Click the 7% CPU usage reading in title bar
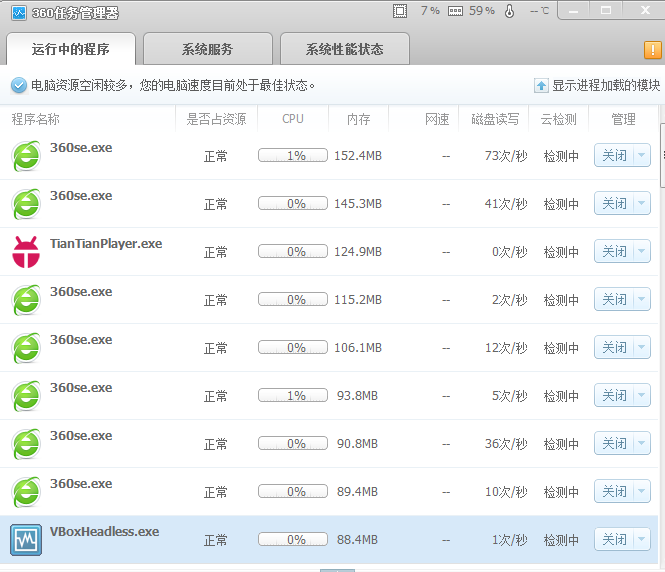The width and height of the screenshot is (665, 572). [x=430, y=11]
